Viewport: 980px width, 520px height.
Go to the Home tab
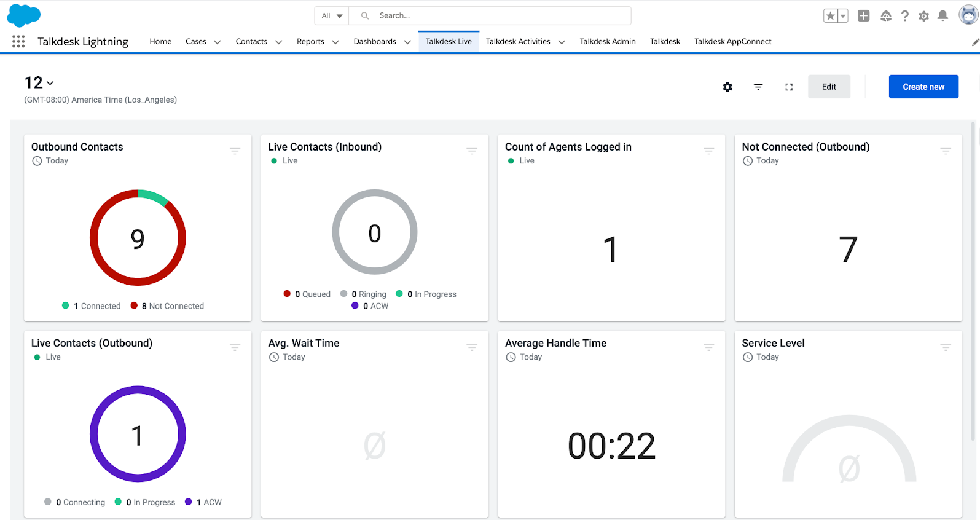pos(160,41)
